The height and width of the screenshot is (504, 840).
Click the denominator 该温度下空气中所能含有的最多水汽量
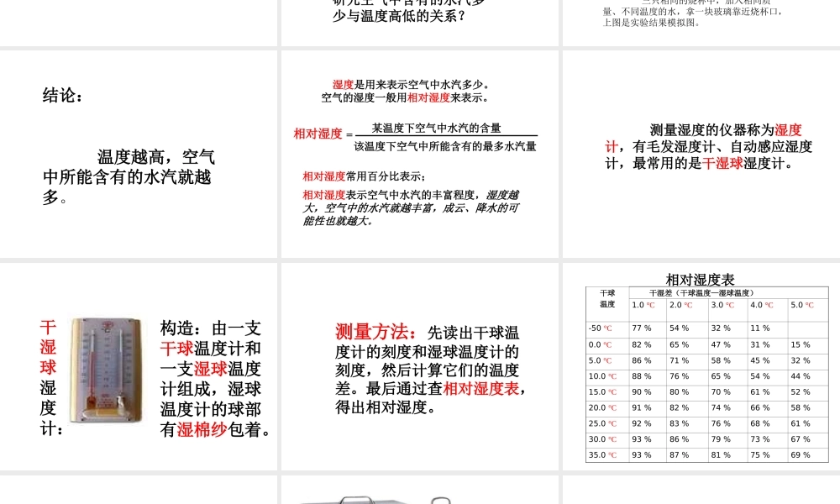point(445,146)
